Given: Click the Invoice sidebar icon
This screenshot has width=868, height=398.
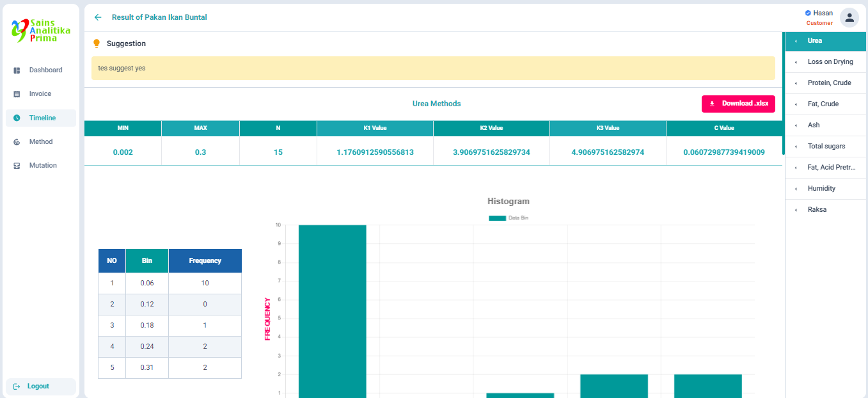Looking at the screenshot, I should pyautogui.click(x=17, y=94).
